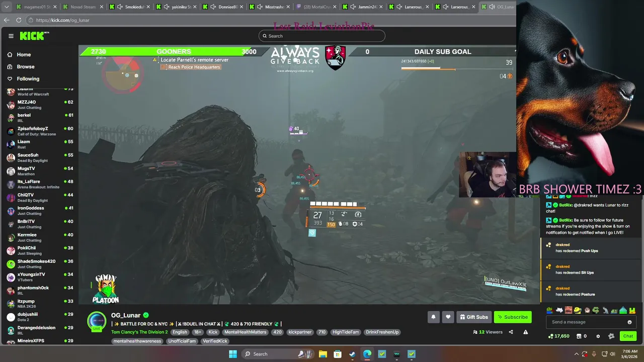This screenshot has width=644, height=362.
Task: Click the share icon beside Viewers
Action: [511, 332]
